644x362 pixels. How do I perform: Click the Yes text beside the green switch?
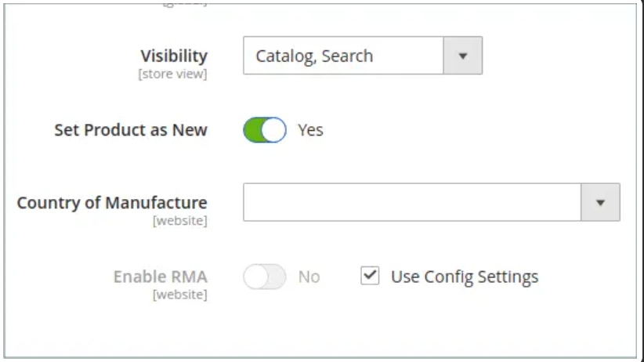310,130
